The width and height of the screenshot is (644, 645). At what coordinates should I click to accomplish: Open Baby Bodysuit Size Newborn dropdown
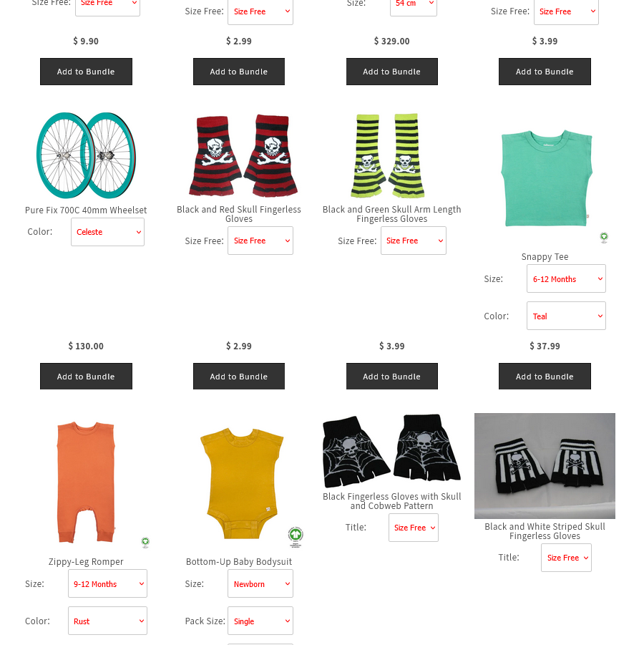click(260, 583)
